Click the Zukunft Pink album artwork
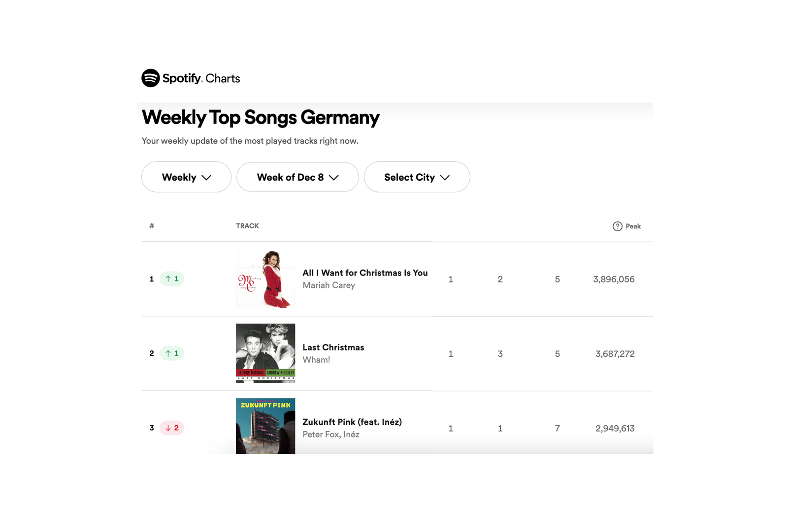 [265, 425]
